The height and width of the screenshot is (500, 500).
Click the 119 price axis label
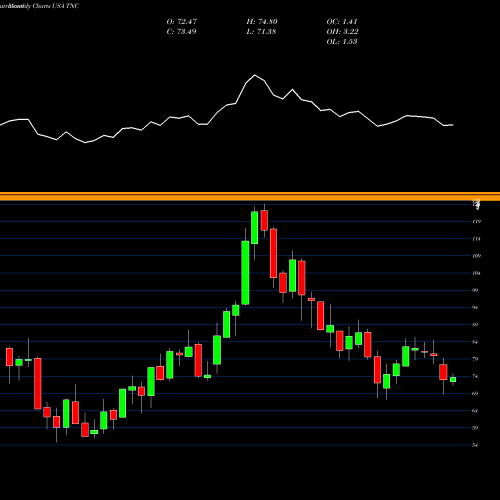coord(477,221)
